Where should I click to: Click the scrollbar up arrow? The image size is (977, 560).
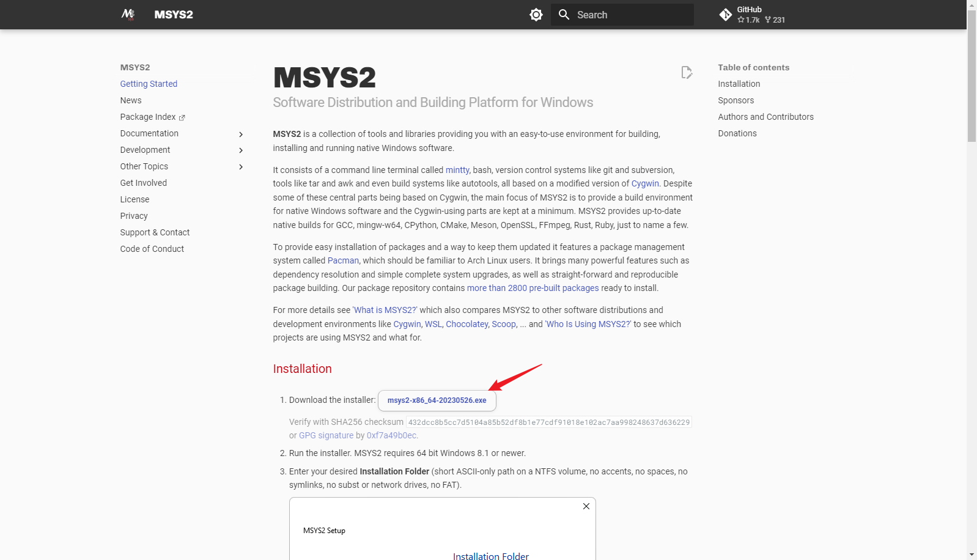971,4
